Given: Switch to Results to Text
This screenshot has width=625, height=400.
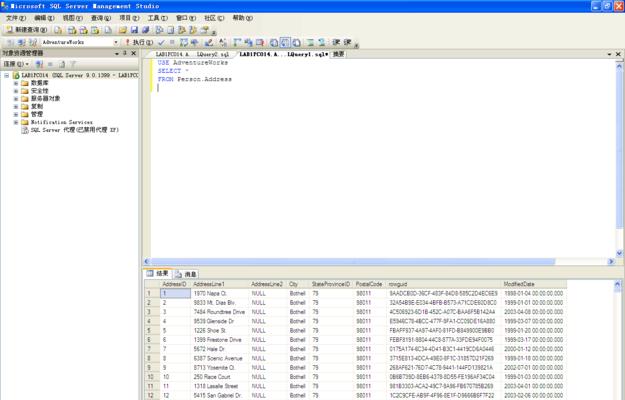Looking at the screenshot, I should [273, 42].
